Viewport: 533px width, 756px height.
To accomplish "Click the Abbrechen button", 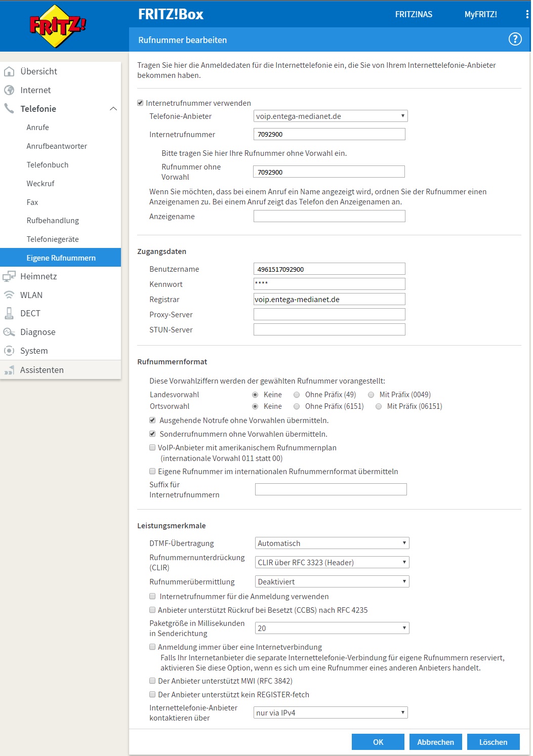I will tap(436, 742).
